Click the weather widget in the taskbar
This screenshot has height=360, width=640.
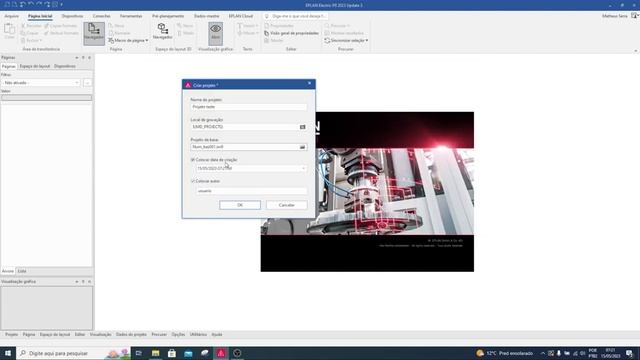pos(504,353)
